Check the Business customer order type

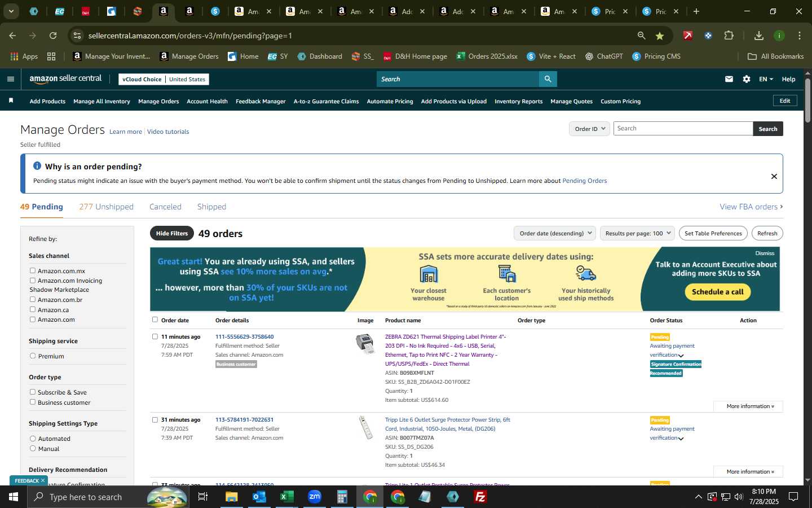(x=33, y=402)
